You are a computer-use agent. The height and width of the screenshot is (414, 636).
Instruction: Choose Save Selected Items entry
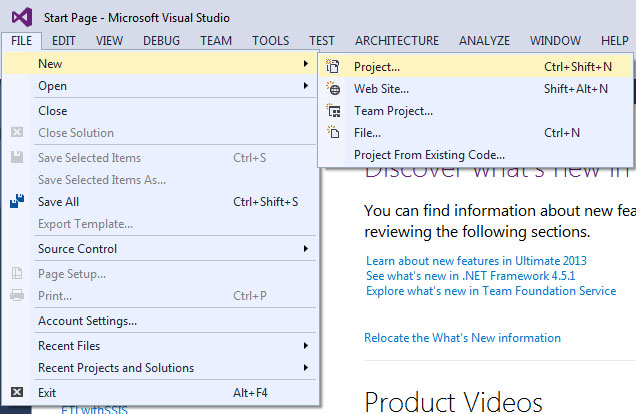pos(160,158)
